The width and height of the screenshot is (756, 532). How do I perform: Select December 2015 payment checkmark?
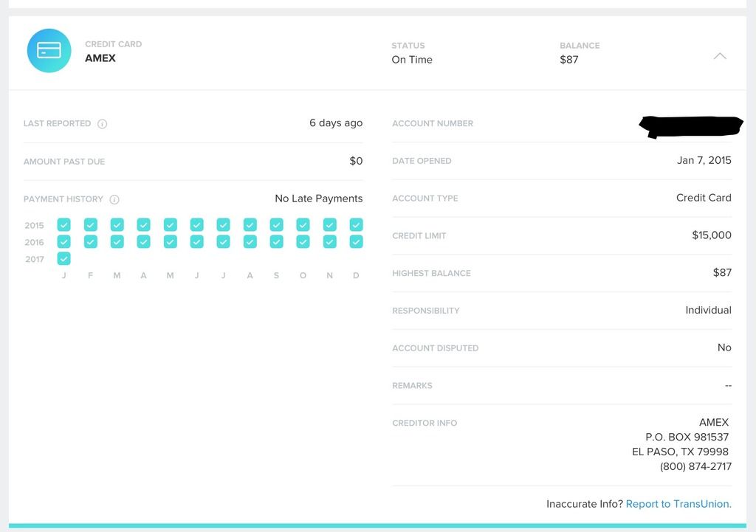pyautogui.click(x=356, y=224)
